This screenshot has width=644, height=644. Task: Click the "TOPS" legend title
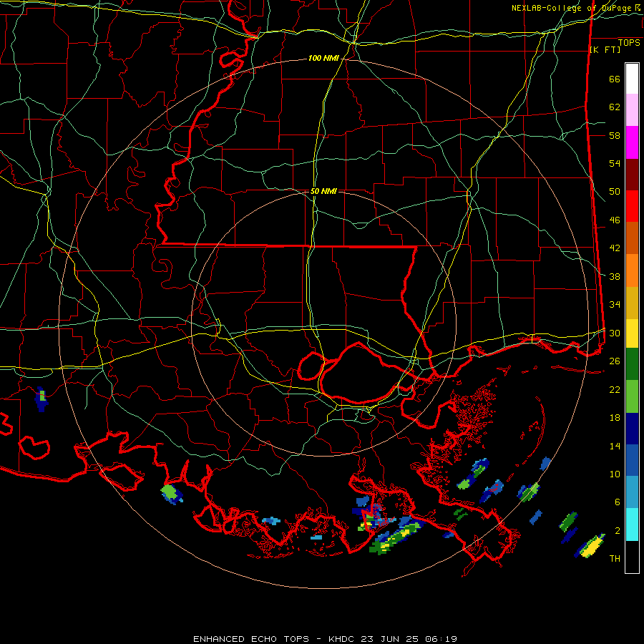pos(629,43)
